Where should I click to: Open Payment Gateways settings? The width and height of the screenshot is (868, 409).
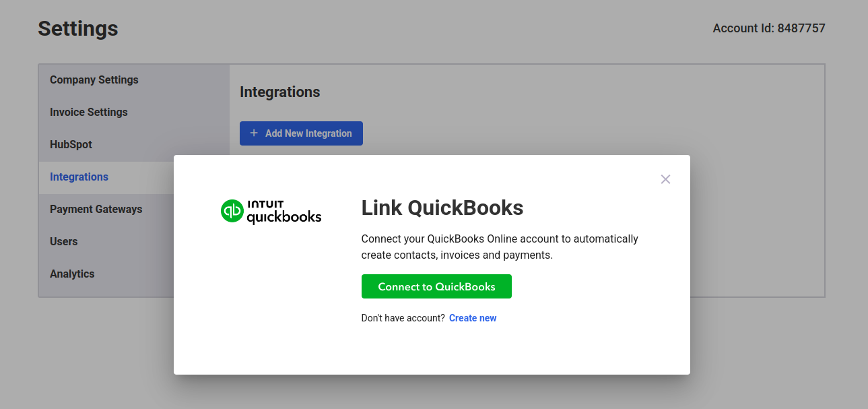134,209
